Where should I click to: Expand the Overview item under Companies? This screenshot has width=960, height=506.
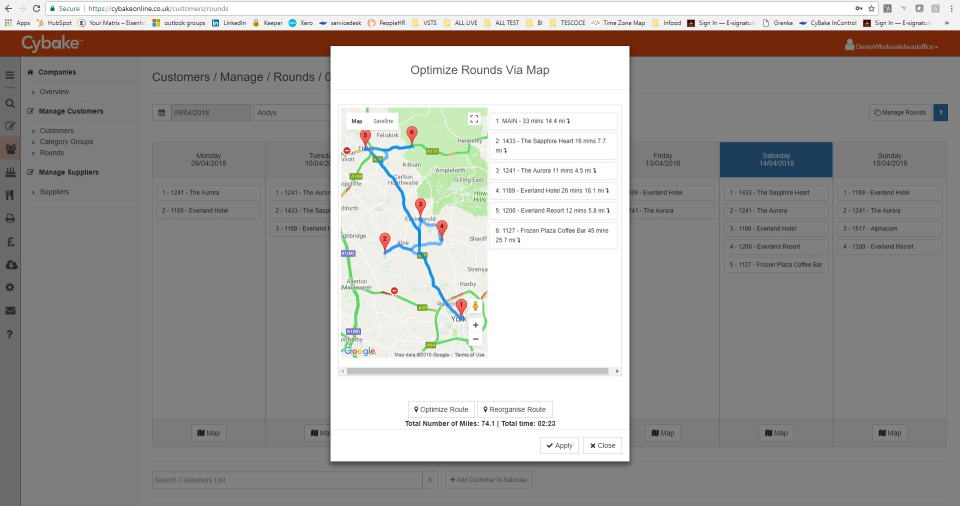coord(54,92)
